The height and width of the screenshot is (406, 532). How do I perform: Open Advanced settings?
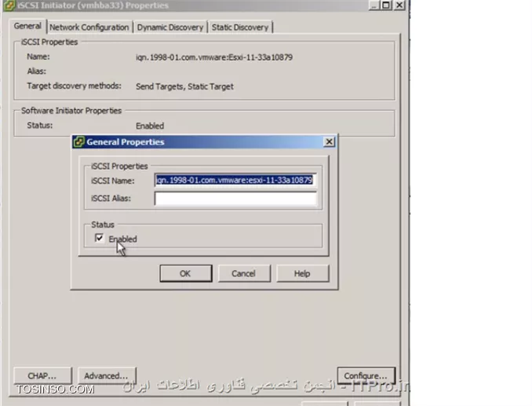point(107,375)
